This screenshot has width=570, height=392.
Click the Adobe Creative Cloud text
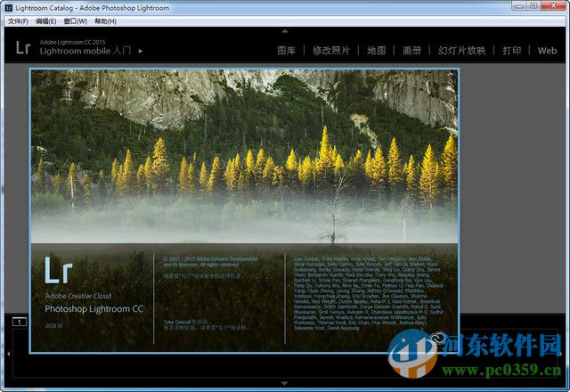[78, 296]
